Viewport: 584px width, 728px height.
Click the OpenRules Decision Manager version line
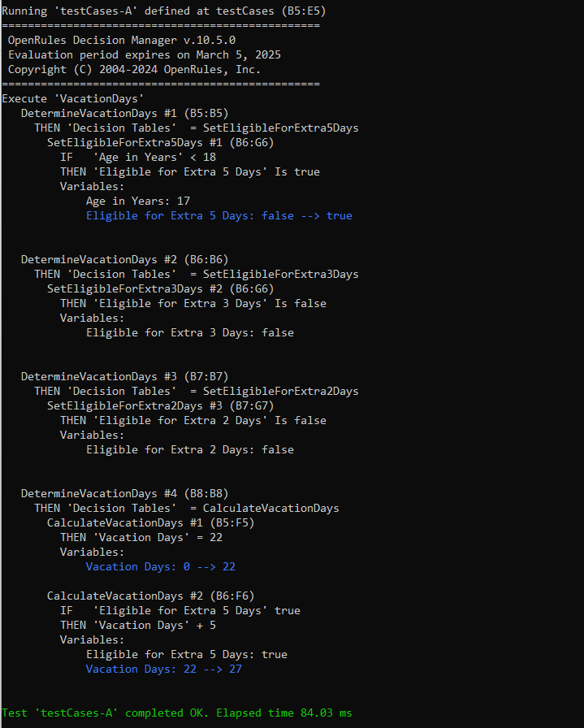pos(122,40)
